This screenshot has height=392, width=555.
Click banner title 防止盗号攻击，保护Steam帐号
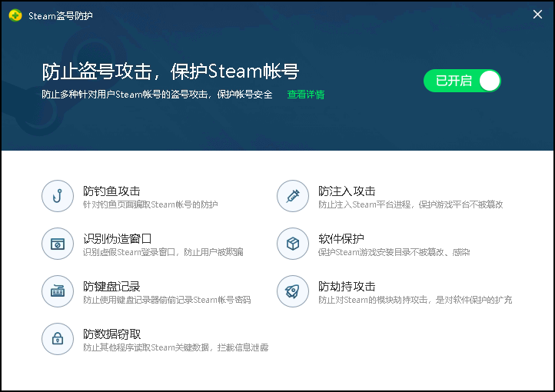point(171,71)
